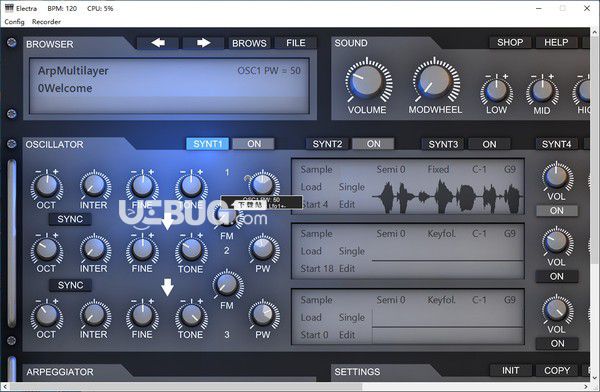Image resolution: width=600 pixels, height=392 pixels.
Task: Click Single in first sample panel
Action: pyautogui.click(x=352, y=187)
